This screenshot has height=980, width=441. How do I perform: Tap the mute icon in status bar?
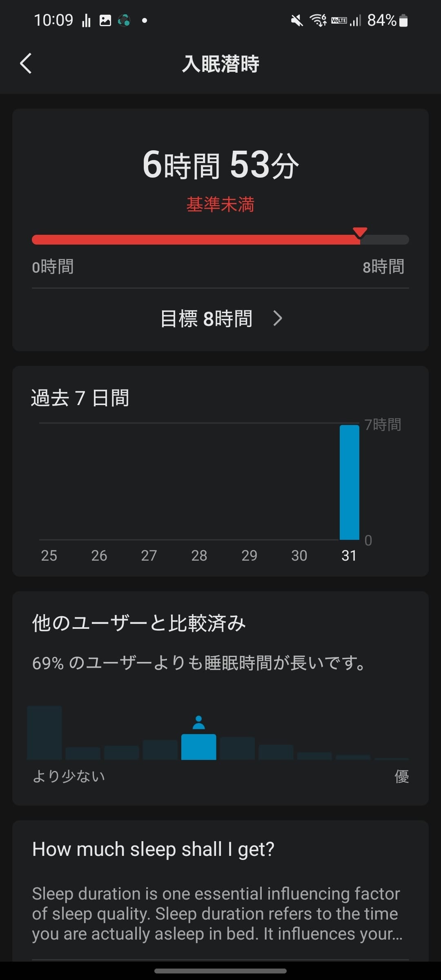point(297,20)
